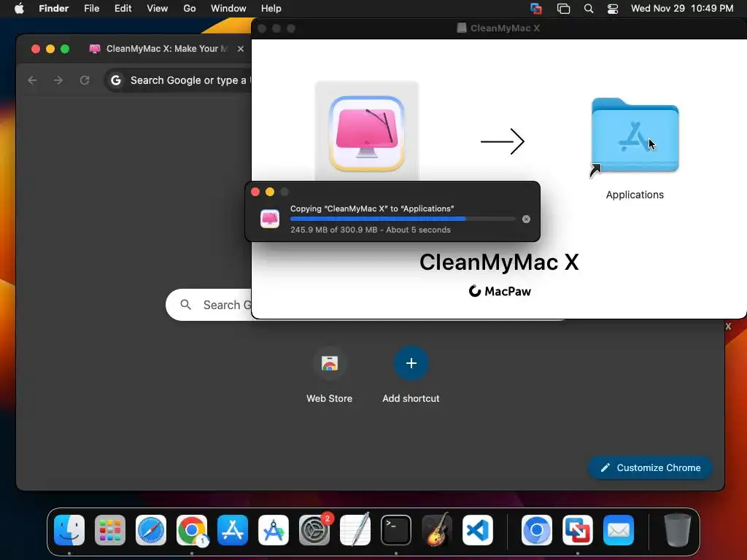Open the View menu

pyautogui.click(x=158, y=9)
